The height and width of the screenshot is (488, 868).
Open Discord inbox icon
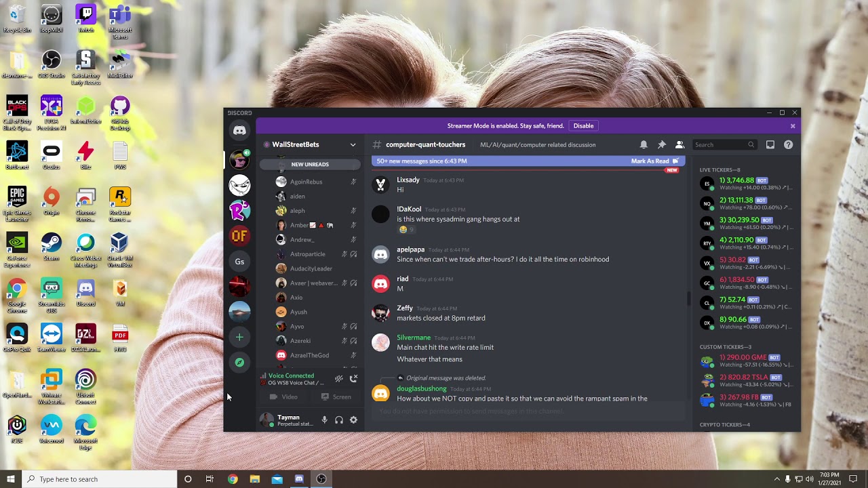(770, 144)
